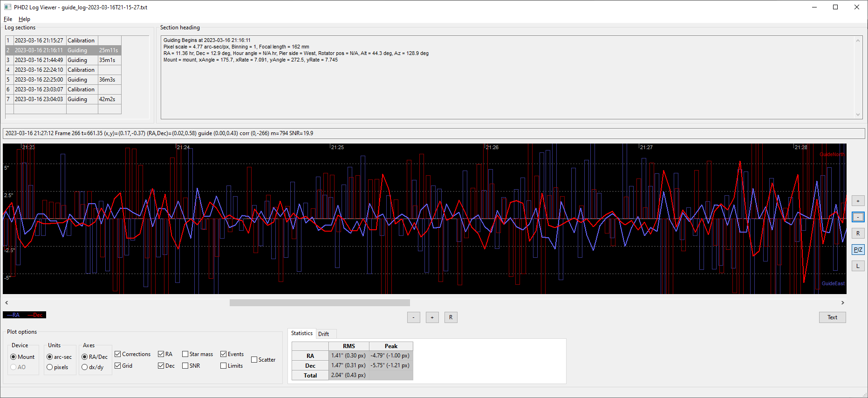Click the 21:26 time marker on graph
The height and width of the screenshot is (398, 868).
(492, 147)
